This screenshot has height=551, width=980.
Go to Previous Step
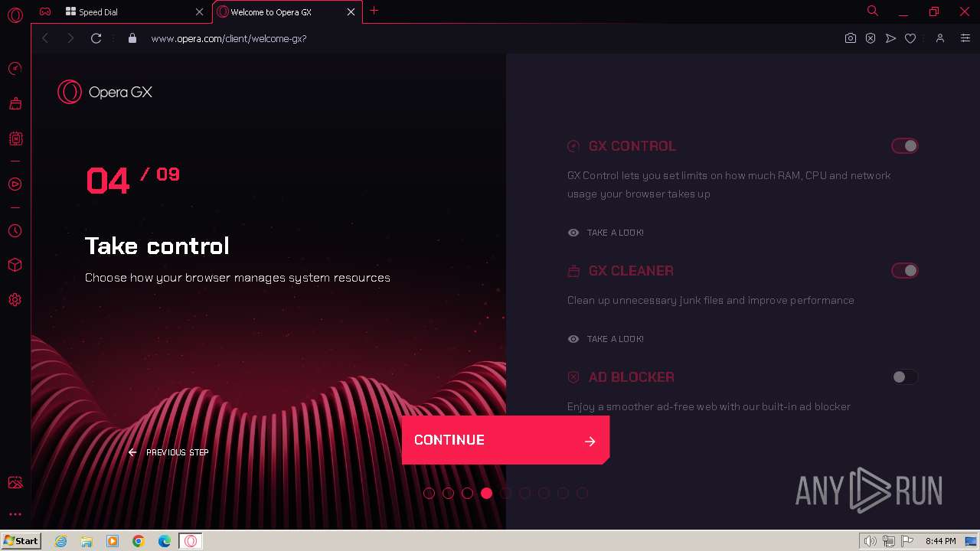click(168, 452)
